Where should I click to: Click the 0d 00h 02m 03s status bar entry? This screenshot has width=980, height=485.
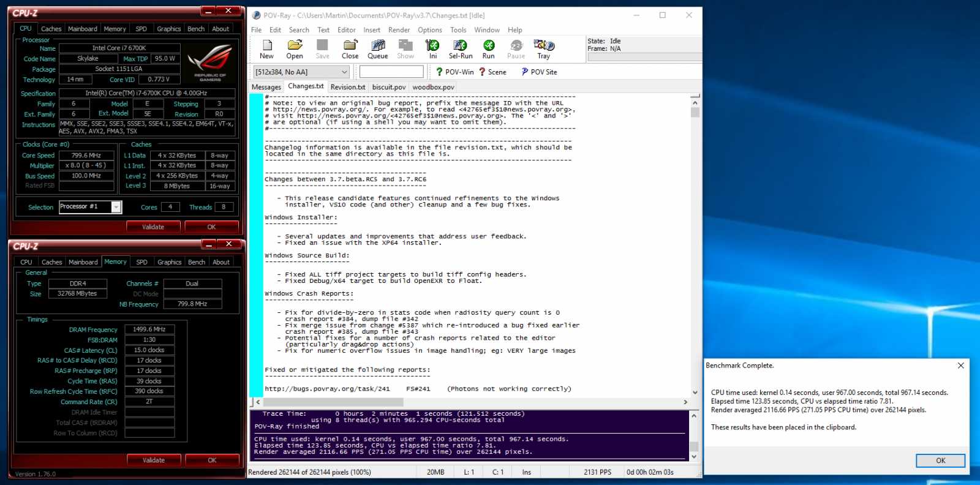pos(650,472)
